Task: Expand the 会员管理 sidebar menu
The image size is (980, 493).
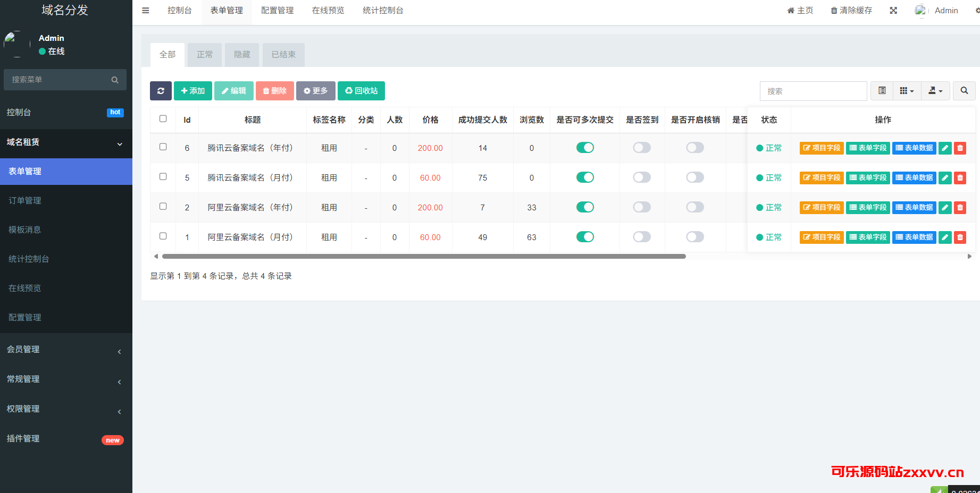Action: tap(66, 350)
